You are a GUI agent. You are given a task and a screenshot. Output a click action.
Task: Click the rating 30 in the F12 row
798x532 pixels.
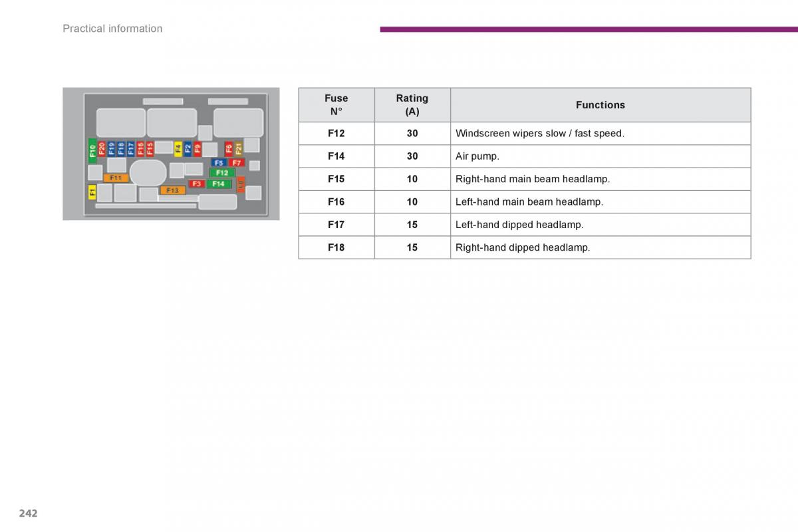412,134
